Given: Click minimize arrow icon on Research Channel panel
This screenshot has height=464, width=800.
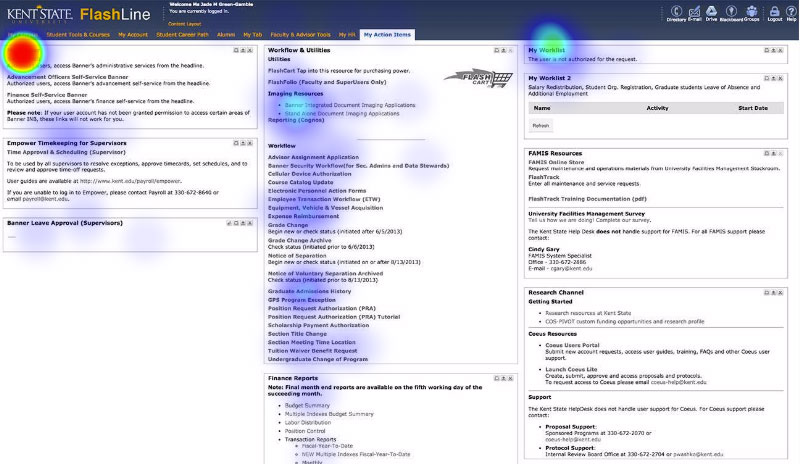Looking at the screenshot, I should point(773,292).
